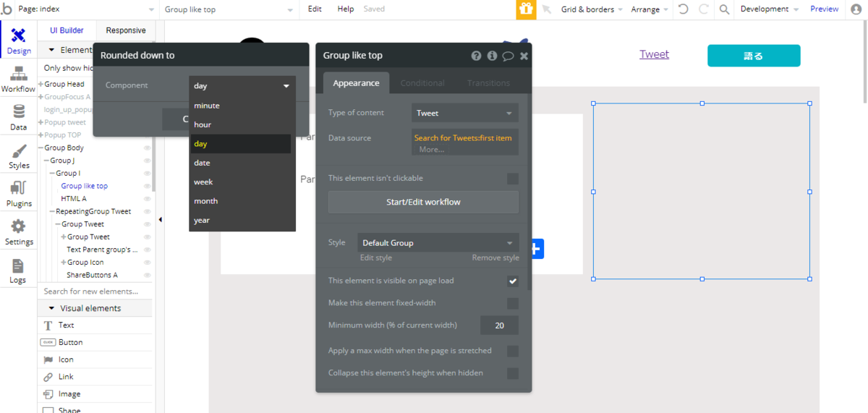Screen dimensions: 868x413
Task: Open the Help menu
Action: click(346, 9)
